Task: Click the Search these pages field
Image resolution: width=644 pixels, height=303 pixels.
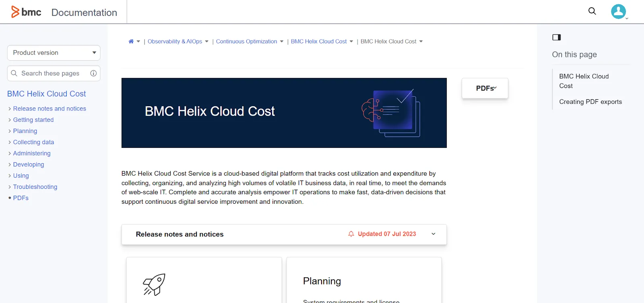Action: 54,73
